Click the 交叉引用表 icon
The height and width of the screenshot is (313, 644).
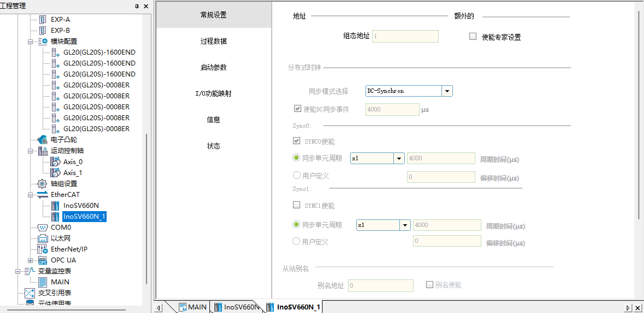tap(30, 293)
